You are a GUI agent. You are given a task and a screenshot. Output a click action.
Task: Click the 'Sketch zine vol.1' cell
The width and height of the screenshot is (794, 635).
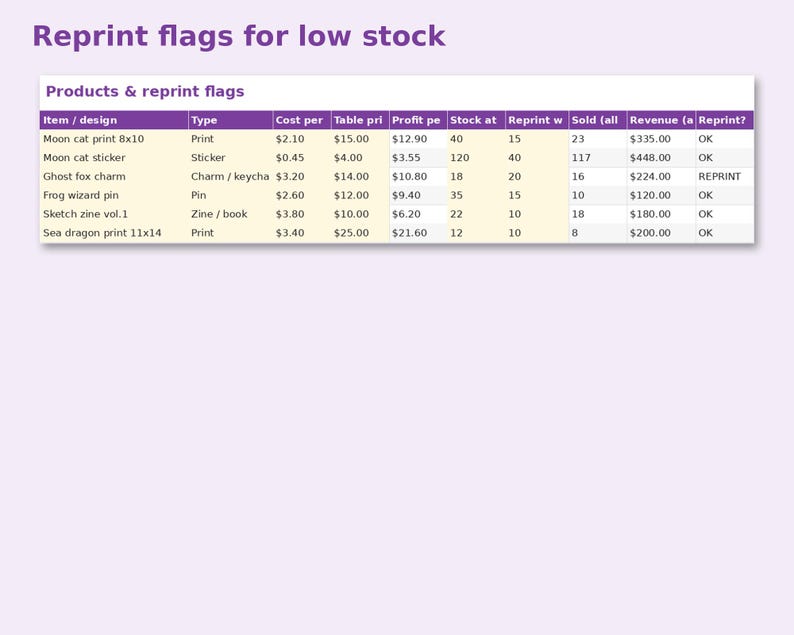114,214
